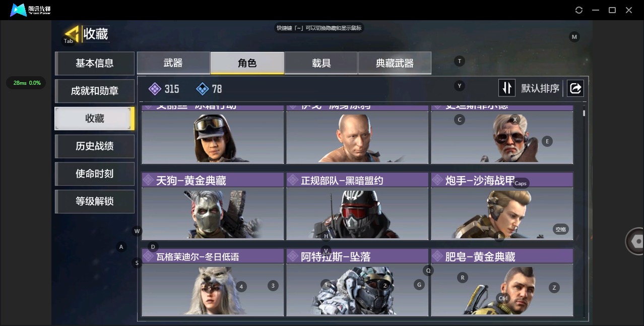Select the 天狗-黄金典藏 character card
The height and width of the screenshot is (326, 644).
pyautogui.click(x=213, y=206)
